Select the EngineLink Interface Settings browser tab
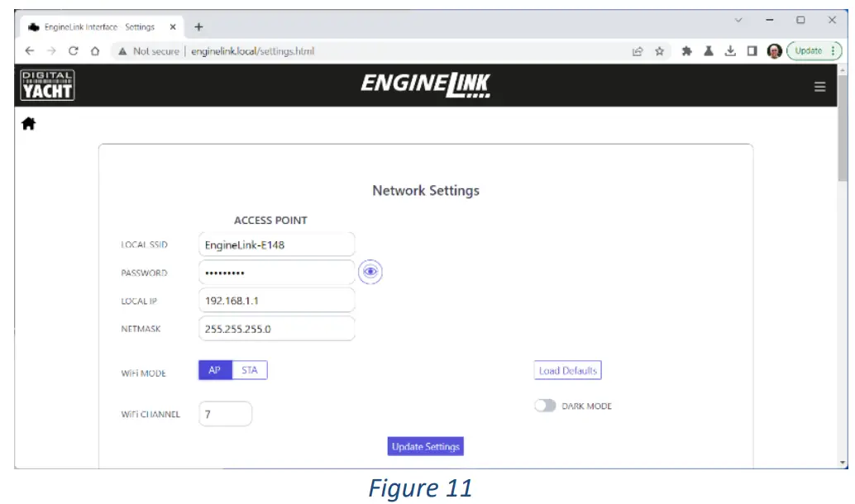The height and width of the screenshot is (504, 855). pyautogui.click(x=99, y=26)
